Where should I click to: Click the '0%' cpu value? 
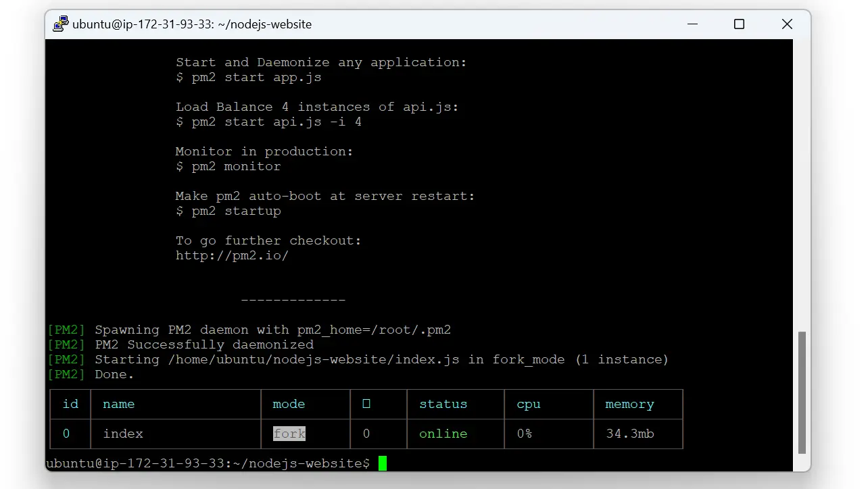[525, 434]
